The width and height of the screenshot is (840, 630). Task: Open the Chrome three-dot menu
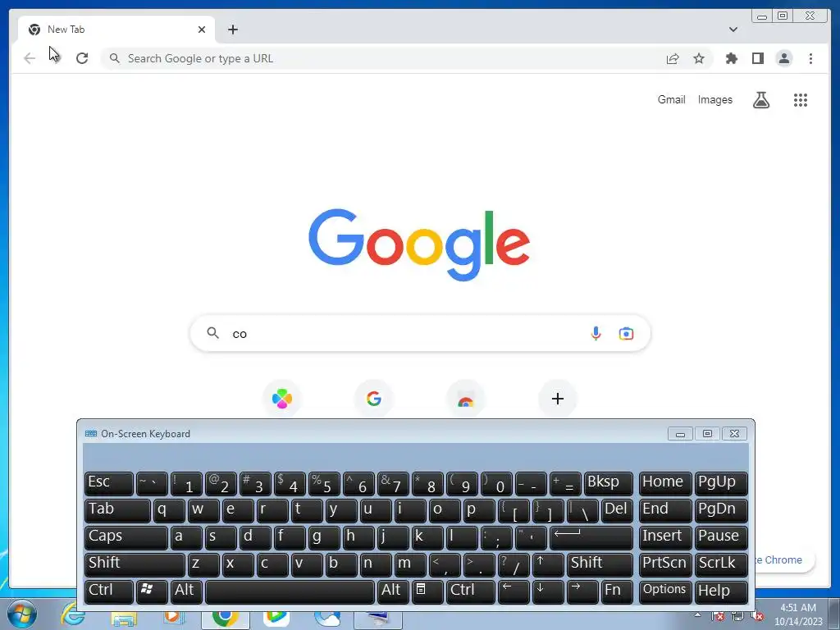click(810, 58)
